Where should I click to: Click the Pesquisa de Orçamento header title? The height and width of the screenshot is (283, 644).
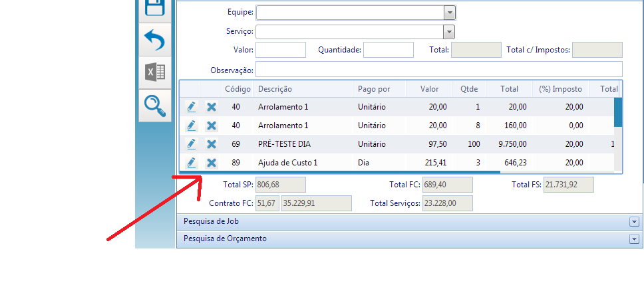(225, 238)
